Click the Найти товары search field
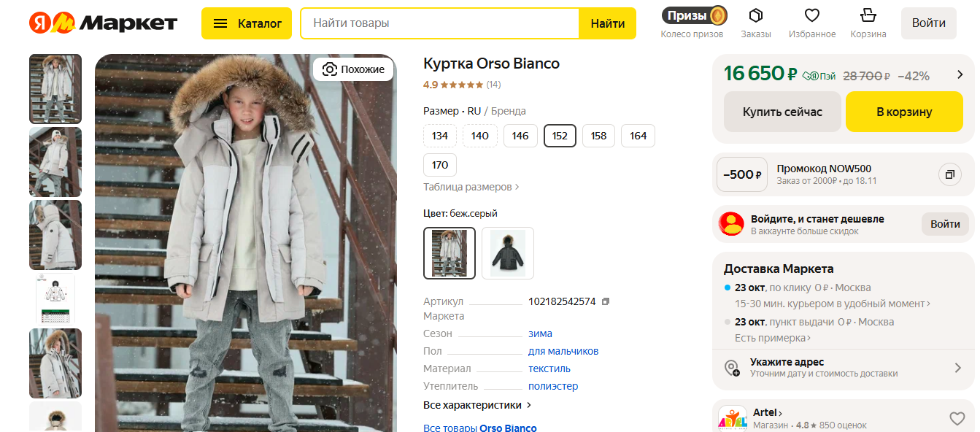This screenshot has height=432, width=980. [439, 23]
